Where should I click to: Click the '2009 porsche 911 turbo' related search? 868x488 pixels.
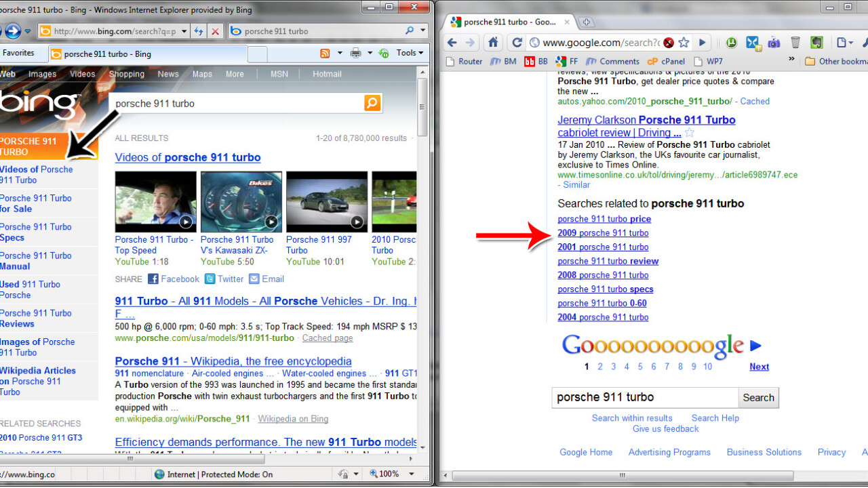pos(603,233)
